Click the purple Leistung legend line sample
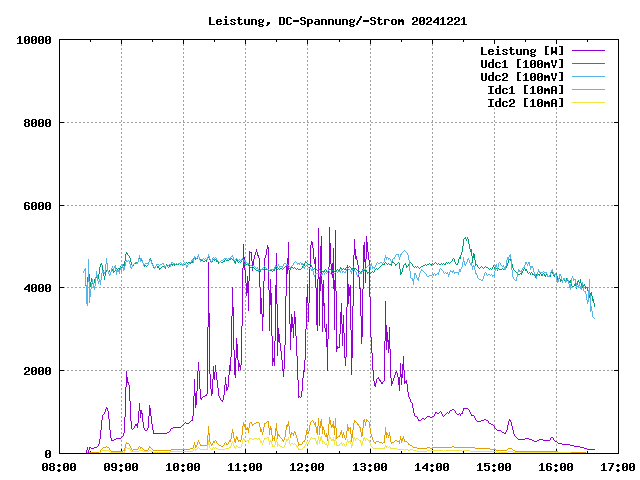640x480 pixels. coord(588,51)
